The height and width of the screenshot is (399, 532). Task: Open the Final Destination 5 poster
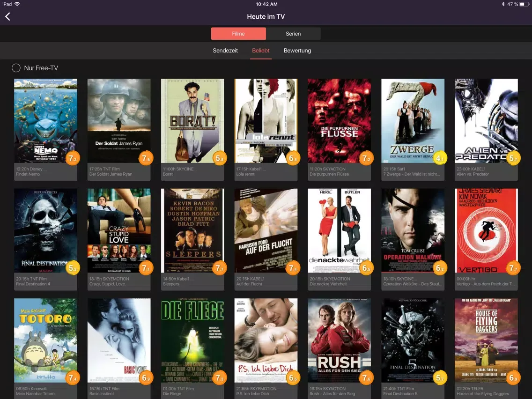pos(413,340)
